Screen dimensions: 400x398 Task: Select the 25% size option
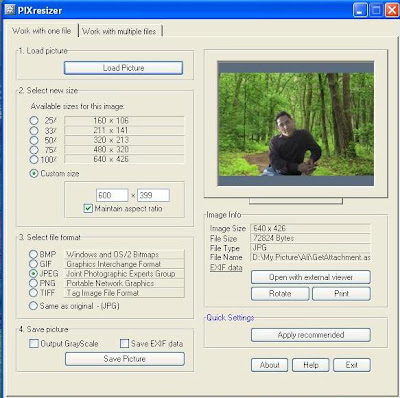pos(34,120)
